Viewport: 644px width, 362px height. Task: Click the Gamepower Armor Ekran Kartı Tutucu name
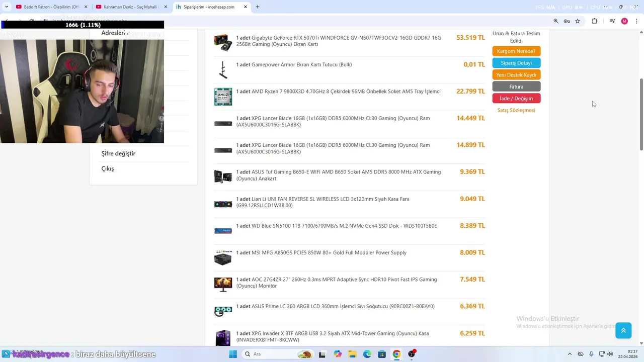tap(294, 64)
